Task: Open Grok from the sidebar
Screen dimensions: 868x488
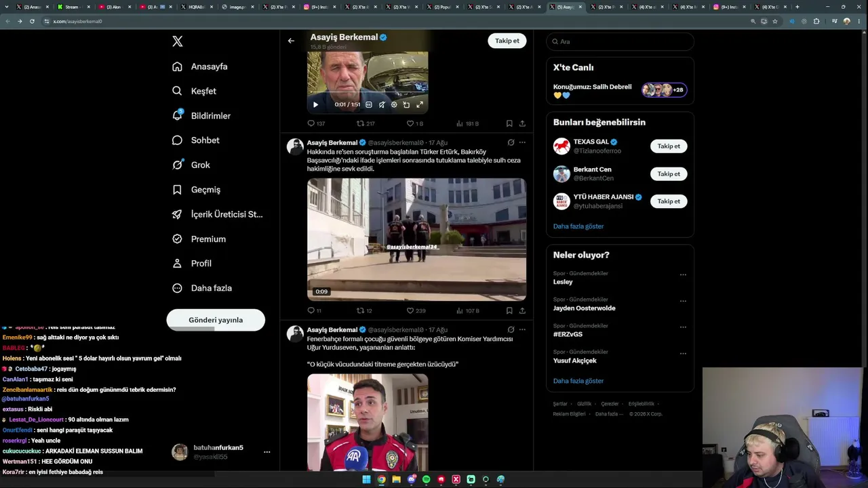Action: click(x=191, y=165)
